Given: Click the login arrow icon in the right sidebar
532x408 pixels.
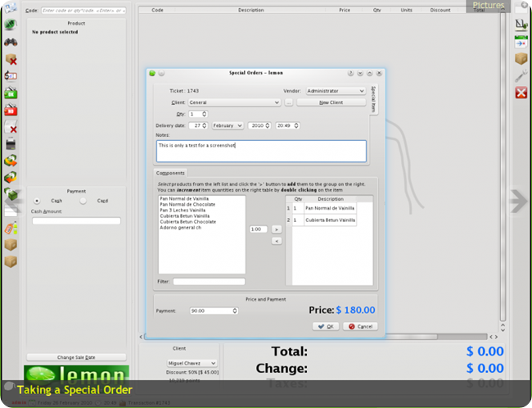Looking at the screenshot, I should coord(521,42).
